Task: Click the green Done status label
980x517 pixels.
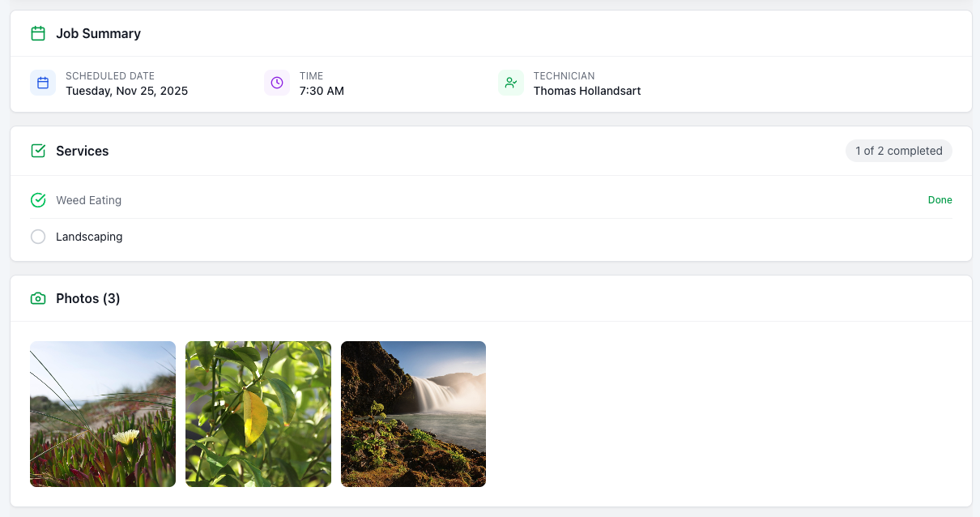Action: pos(940,200)
